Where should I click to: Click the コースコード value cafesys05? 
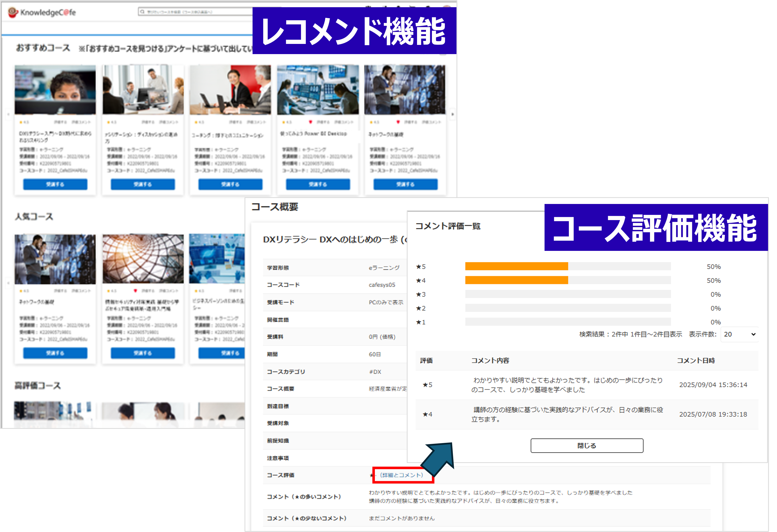click(382, 285)
